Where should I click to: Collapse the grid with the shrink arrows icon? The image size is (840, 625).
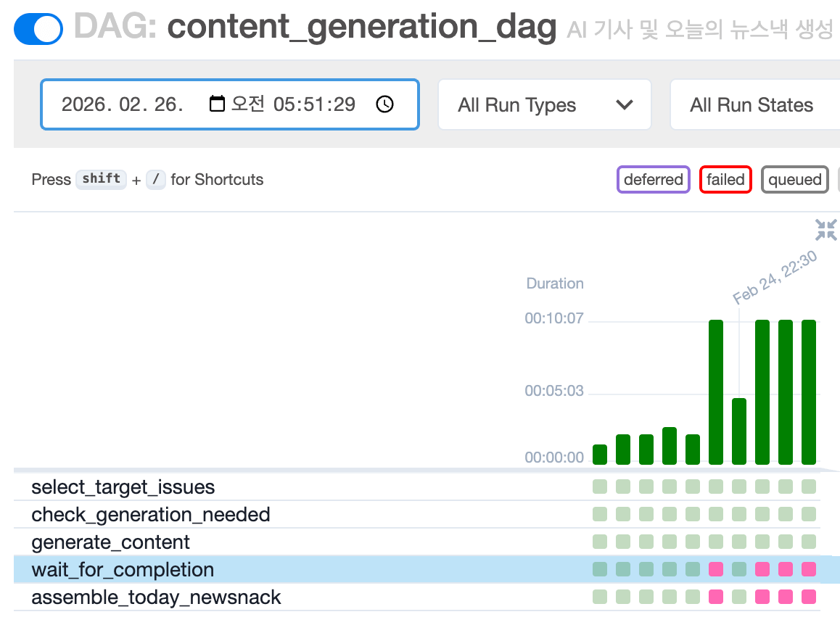pos(825,231)
